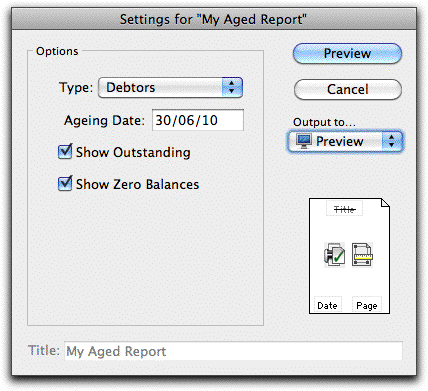Uncheck the Show Zero Balances checkbox

[65, 184]
